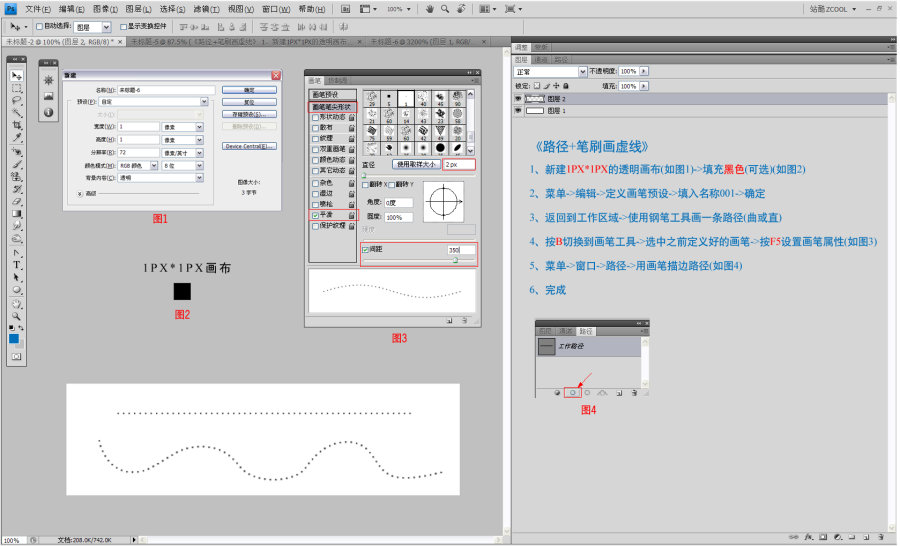This screenshot has width=900, height=546.
Task: Select the Gradient tool
Action: (16, 214)
